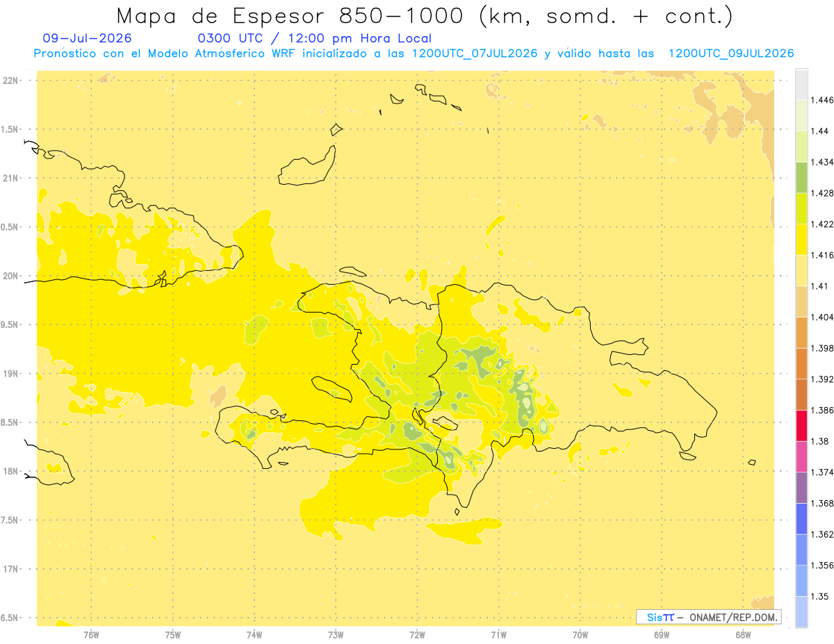Click the legend value 1.428

pyautogui.click(x=823, y=193)
